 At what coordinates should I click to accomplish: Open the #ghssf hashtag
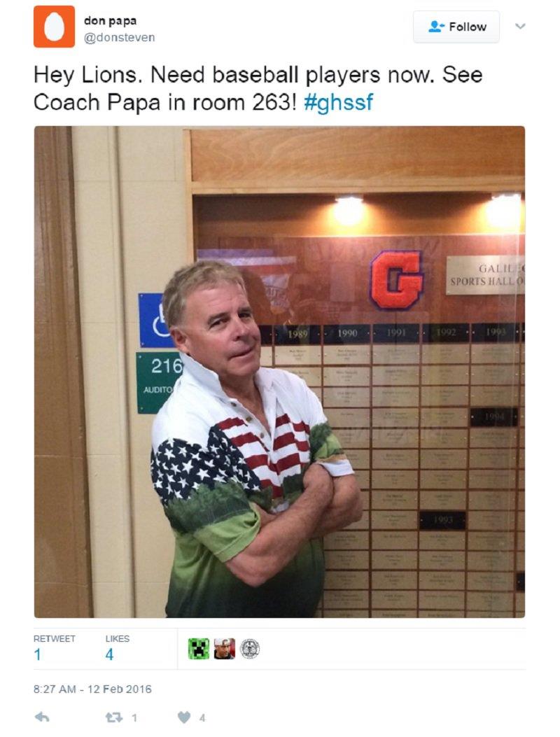[x=339, y=102]
